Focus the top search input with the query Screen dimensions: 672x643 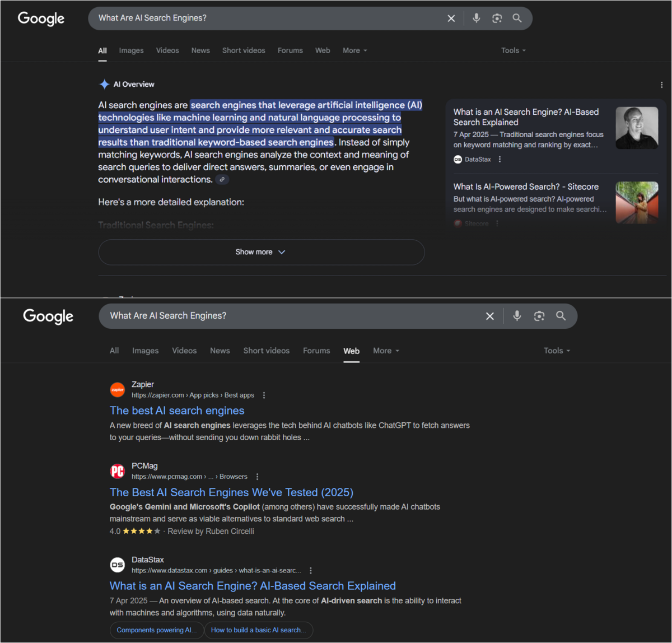pyautogui.click(x=269, y=18)
